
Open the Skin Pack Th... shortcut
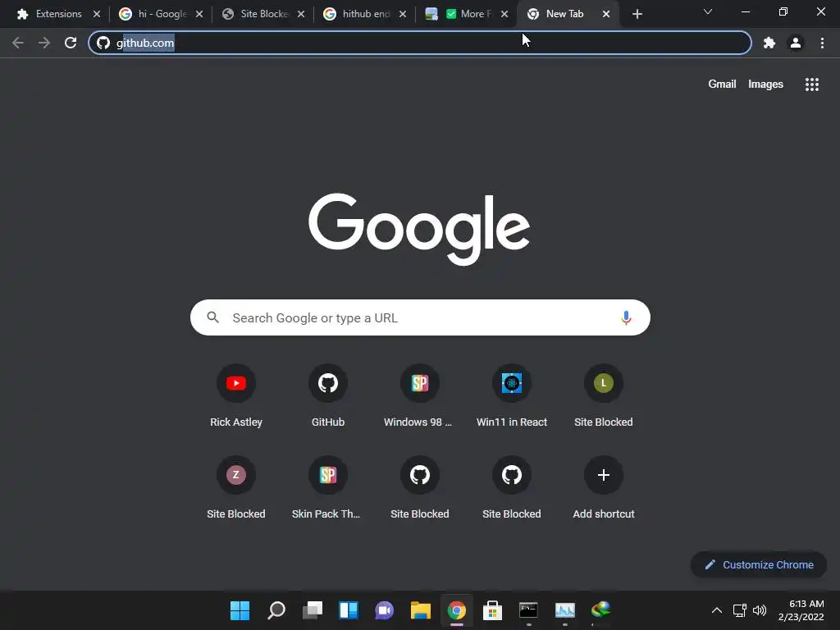pos(328,487)
